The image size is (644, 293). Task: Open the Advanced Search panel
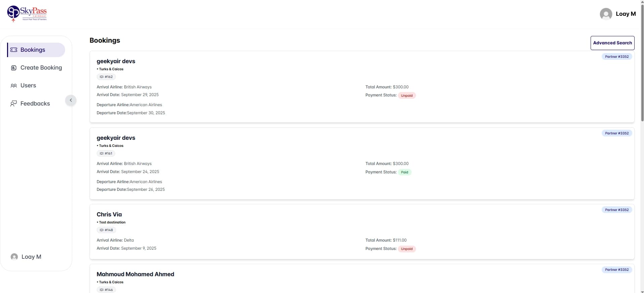point(612,43)
